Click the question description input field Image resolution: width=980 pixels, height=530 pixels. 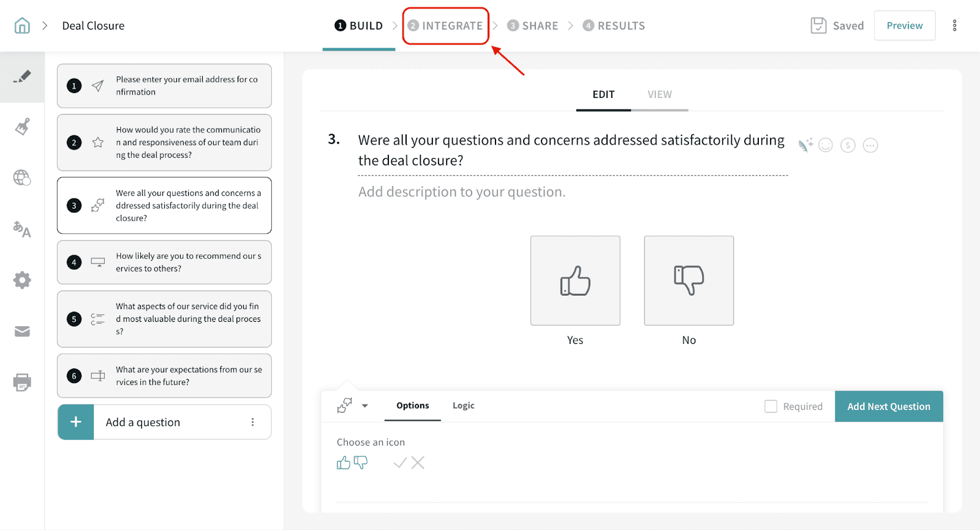pos(462,192)
